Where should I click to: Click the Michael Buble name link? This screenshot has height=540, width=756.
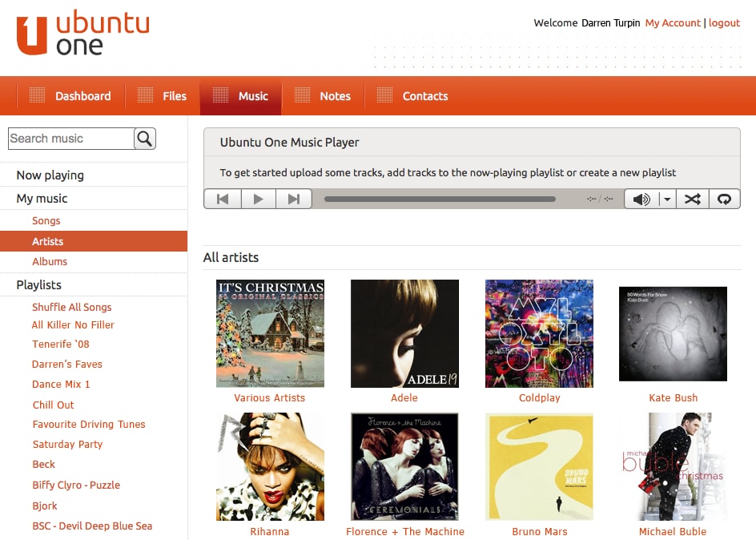673,531
